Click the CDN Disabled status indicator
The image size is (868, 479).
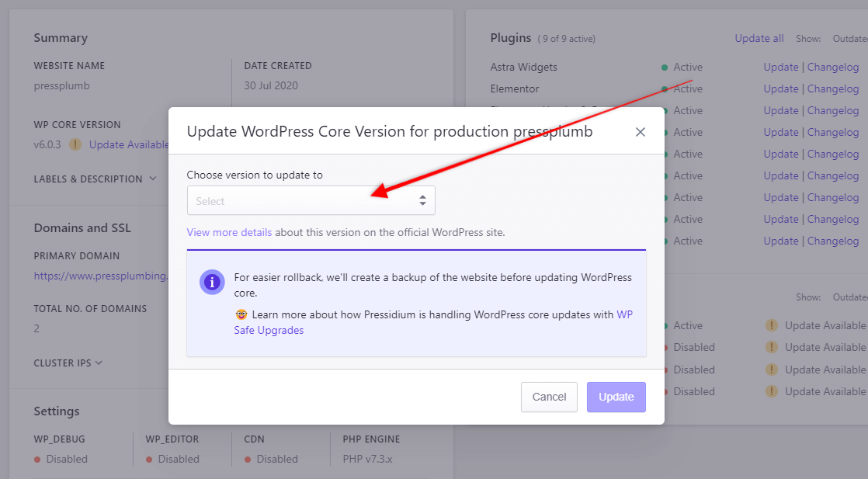pos(271,459)
